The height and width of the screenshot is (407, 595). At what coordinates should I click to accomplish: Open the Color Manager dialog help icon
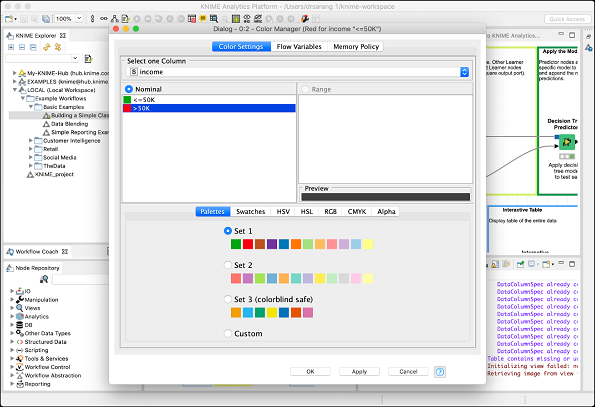[x=440, y=372]
